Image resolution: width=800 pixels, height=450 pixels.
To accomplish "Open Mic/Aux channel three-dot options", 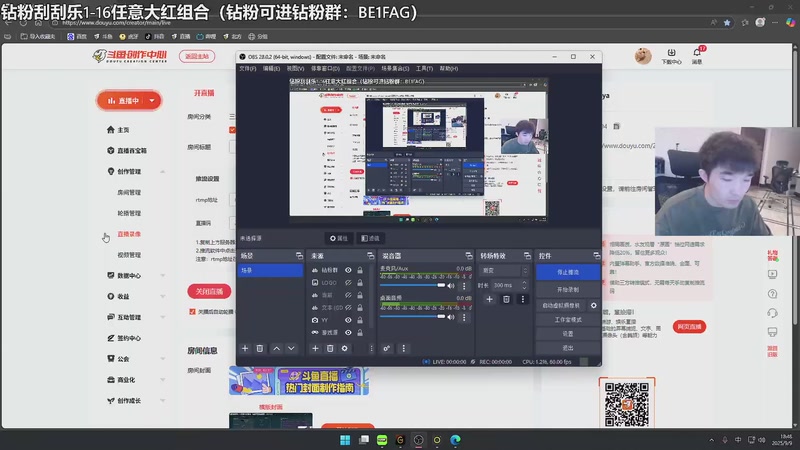I will (464, 286).
